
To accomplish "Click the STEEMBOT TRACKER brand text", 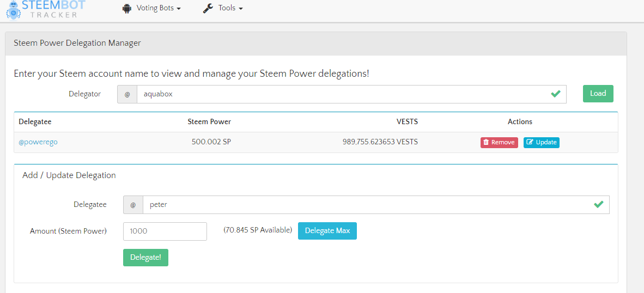I will tap(53, 9).
